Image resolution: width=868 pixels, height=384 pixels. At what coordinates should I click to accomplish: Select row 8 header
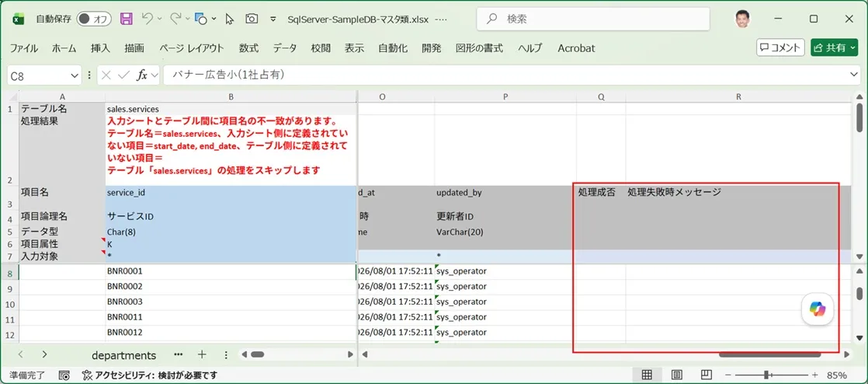pos(11,272)
